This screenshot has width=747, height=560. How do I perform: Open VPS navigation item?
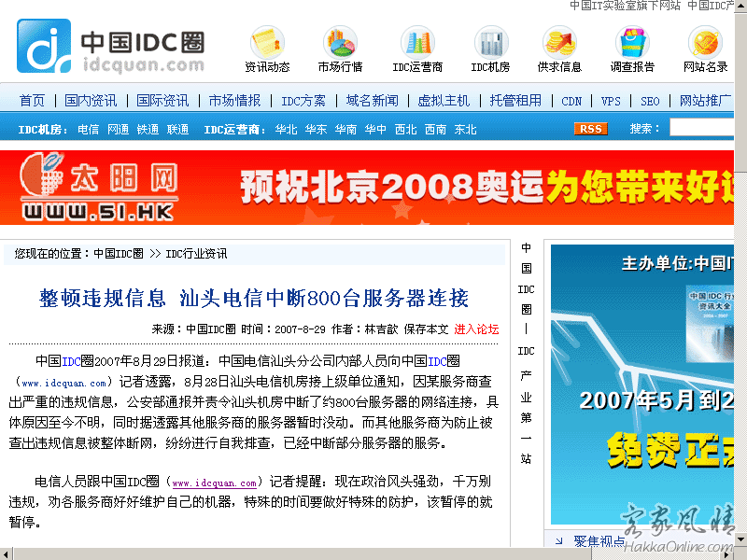(611, 101)
